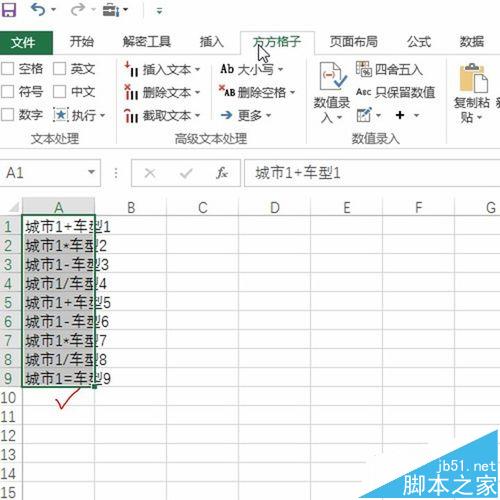Image resolution: width=500 pixels, height=500 pixels.
Task: Expand the 截取文本 dropdown arrow
Action: (x=197, y=116)
